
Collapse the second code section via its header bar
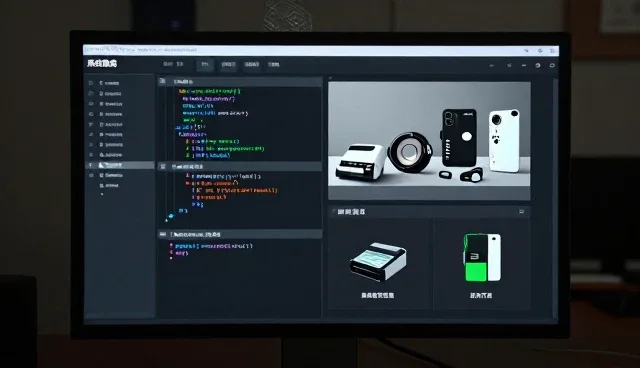(x=240, y=166)
